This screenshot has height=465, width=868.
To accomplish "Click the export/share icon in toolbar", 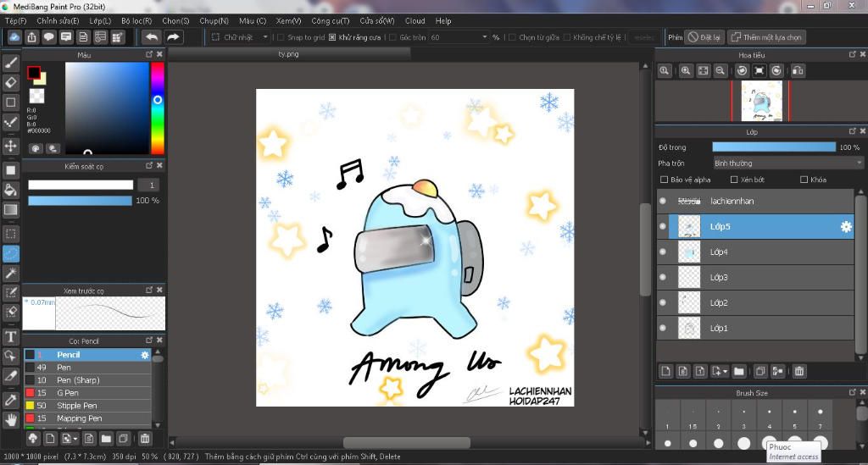I will pyautogui.click(x=31, y=37).
